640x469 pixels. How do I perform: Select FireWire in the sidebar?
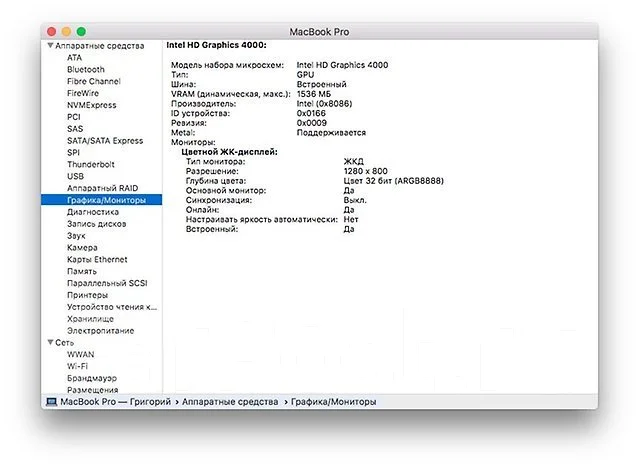[83, 93]
